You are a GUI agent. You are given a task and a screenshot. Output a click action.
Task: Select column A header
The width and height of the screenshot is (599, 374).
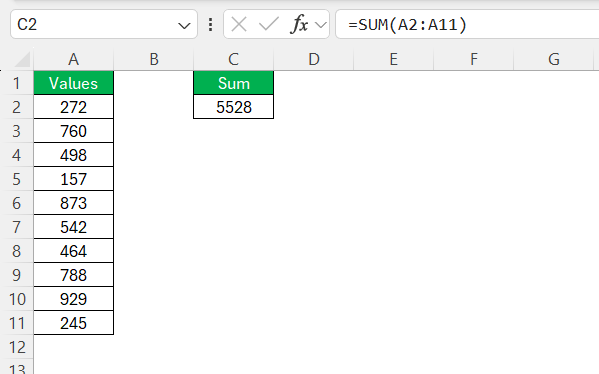(x=73, y=59)
